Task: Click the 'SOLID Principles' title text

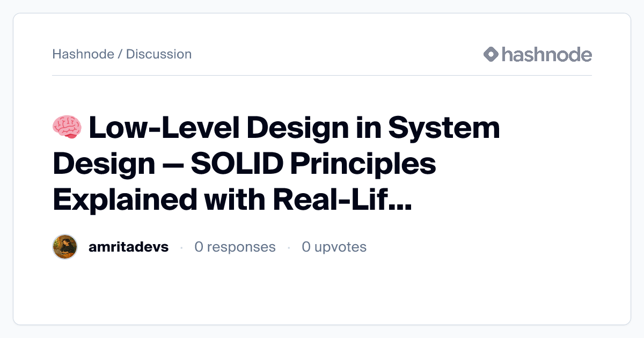Action: click(x=313, y=163)
